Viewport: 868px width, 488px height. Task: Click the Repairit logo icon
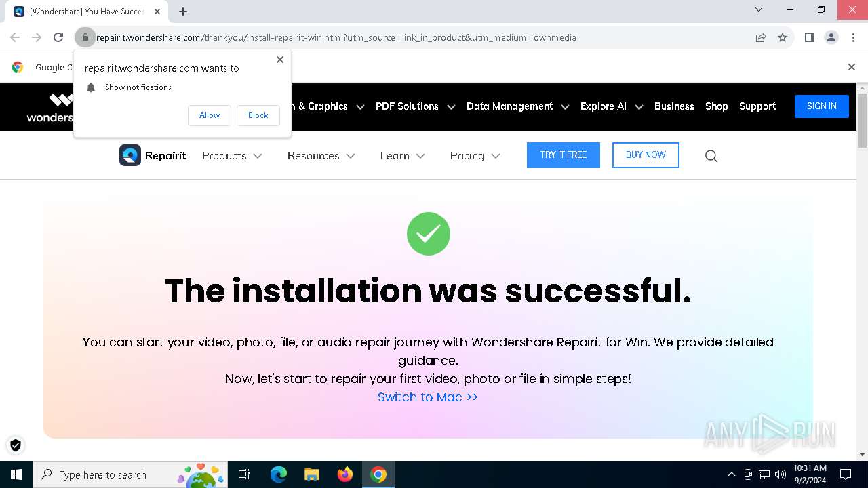pyautogui.click(x=130, y=155)
